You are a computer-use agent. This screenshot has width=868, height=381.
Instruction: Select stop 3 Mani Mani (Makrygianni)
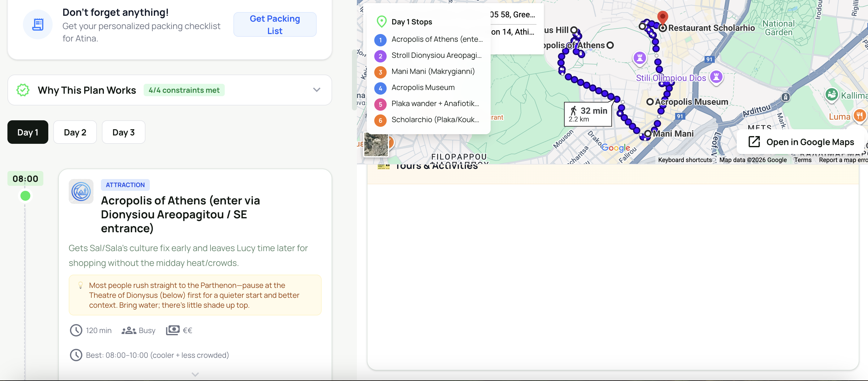433,71
